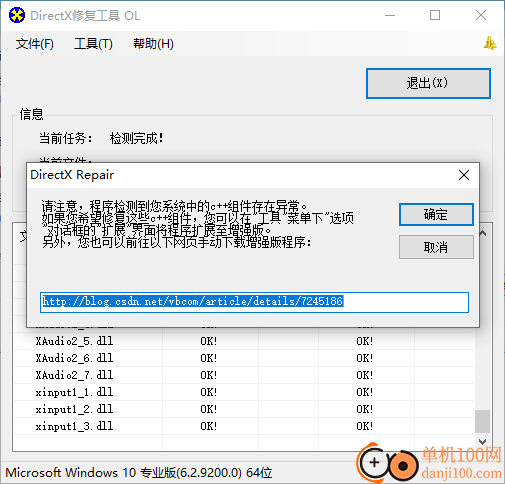
Task: Close the DirectX修复工具 main window
Action: click(x=481, y=15)
